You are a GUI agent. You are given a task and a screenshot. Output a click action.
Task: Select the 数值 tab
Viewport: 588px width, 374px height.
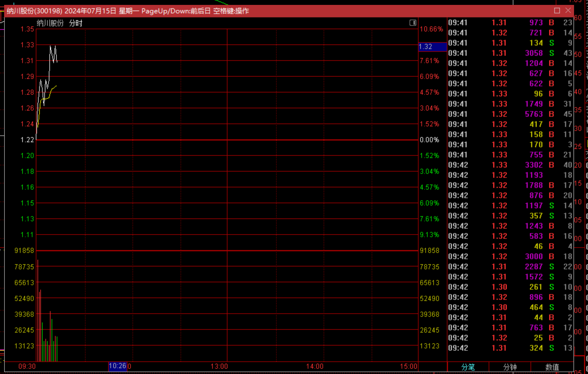[x=552, y=367]
